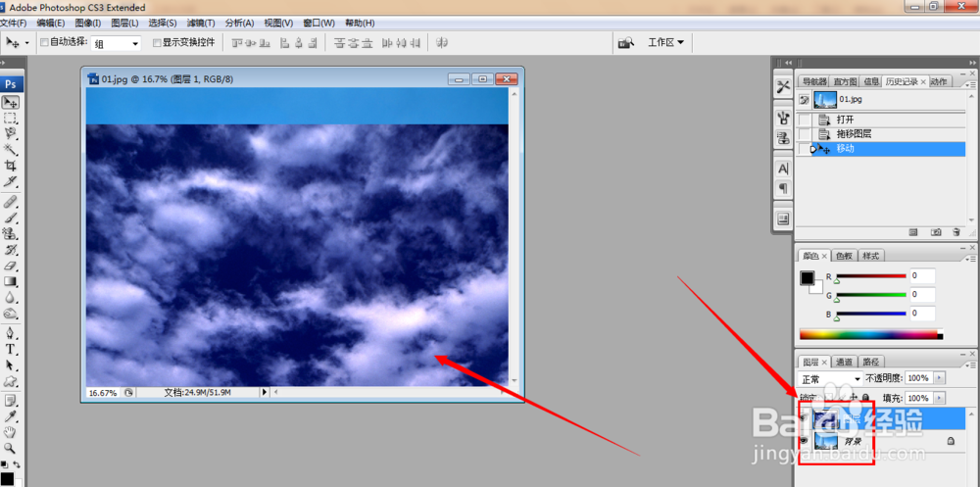Select the Healing Brush tool
The image size is (980, 487).
[11, 201]
